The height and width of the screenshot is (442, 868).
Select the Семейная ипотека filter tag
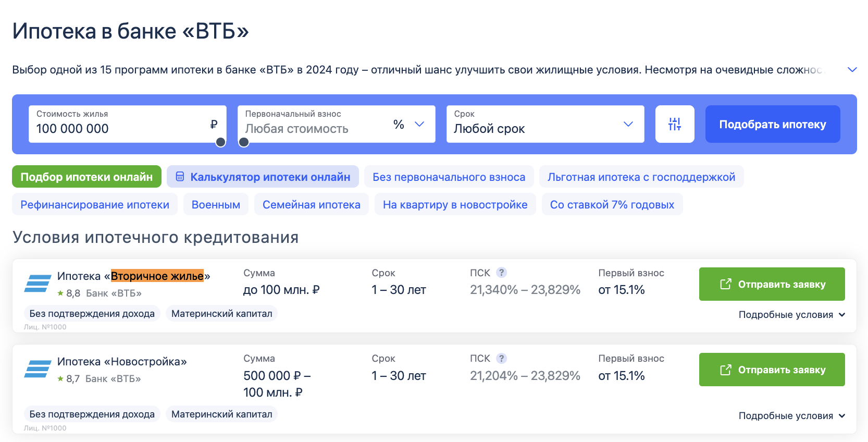pos(312,204)
